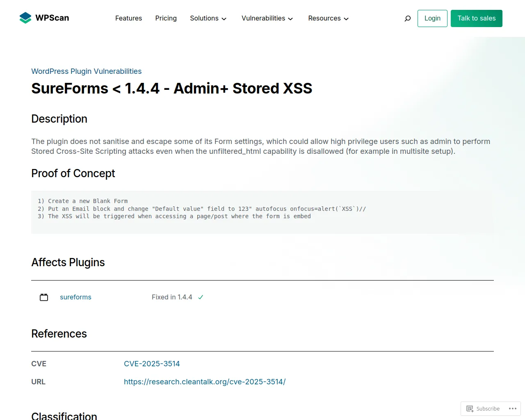Image resolution: width=525 pixels, height=420 pixels.
Task: Click the Login button
Action: [x=432, y=18]
